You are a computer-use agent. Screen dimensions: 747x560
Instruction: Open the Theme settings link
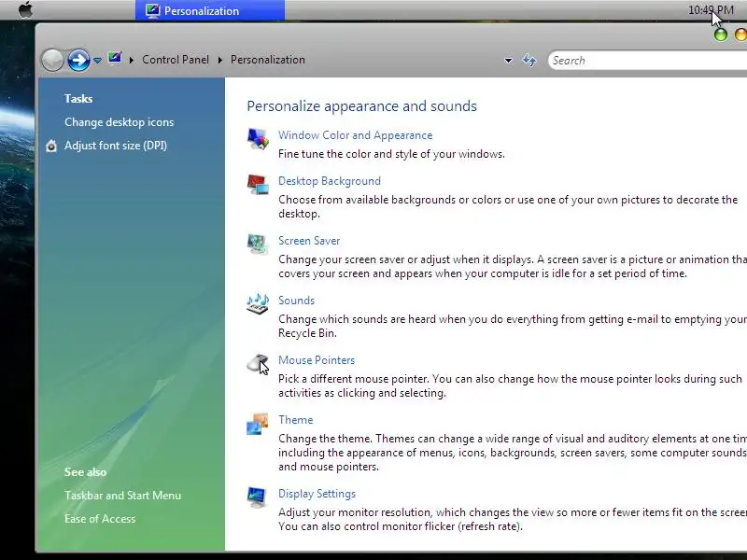tap(296, 420)
